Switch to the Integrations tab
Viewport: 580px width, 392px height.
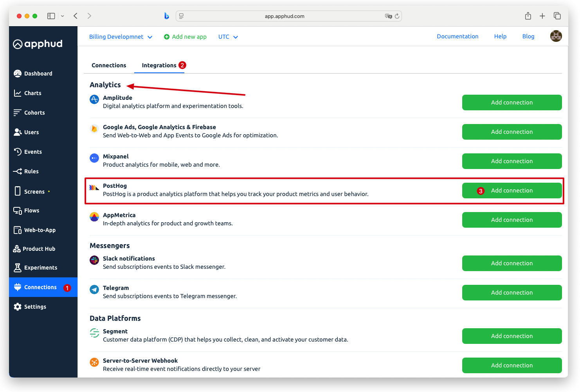pos(159,65)
